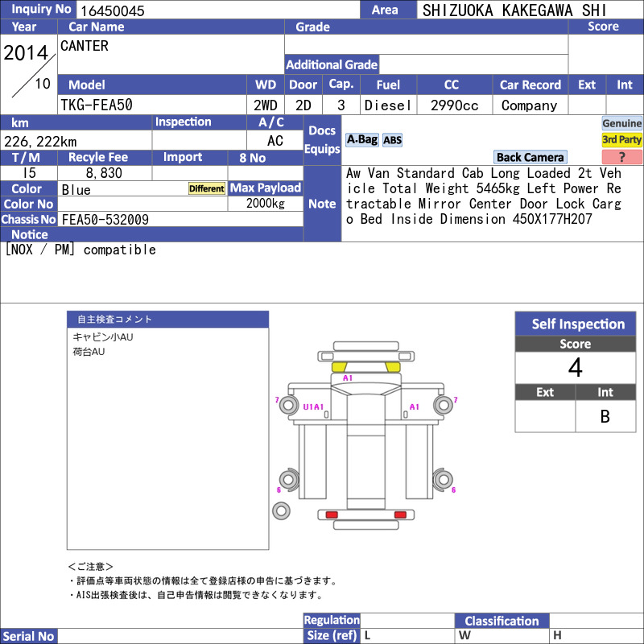Image resolution: width=644 pixels, height=644 pixels.
Task: Click the left yellow headlight on diagram
Action: 339,367
